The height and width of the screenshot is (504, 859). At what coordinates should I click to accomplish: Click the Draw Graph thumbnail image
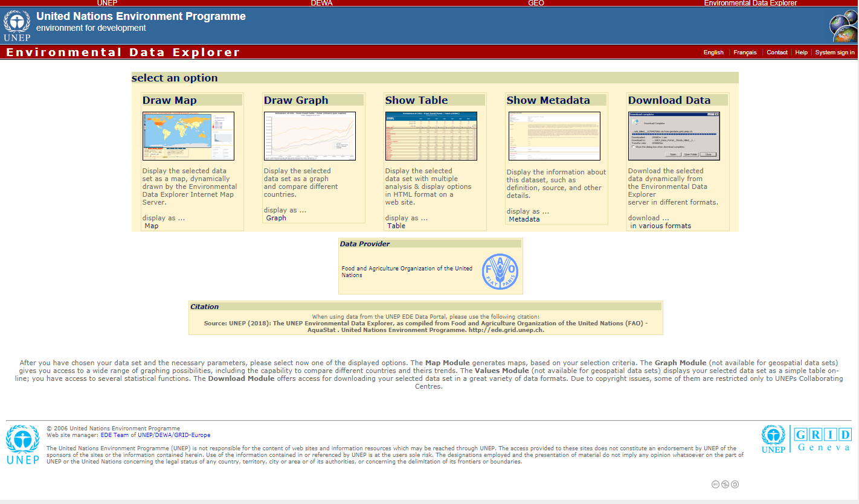tap(310, 136)
